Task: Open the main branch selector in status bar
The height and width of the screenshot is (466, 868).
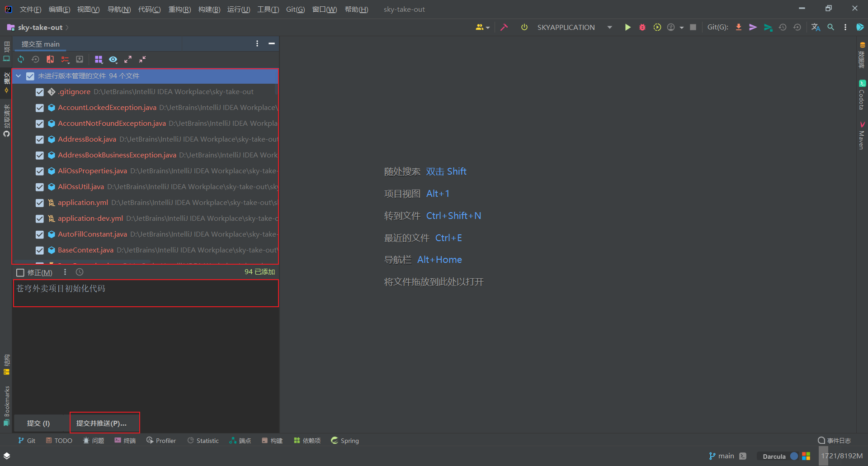Action: (722, 456)
